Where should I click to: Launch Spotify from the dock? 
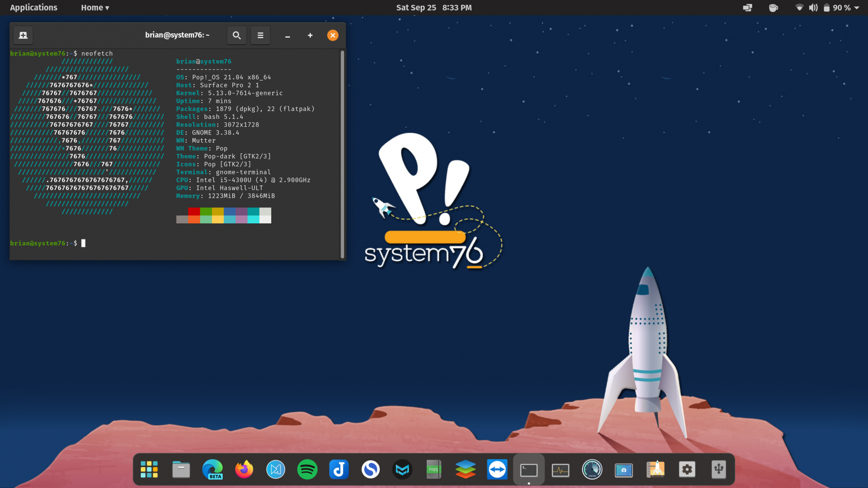pyautogui.click(x=307, y=469)
